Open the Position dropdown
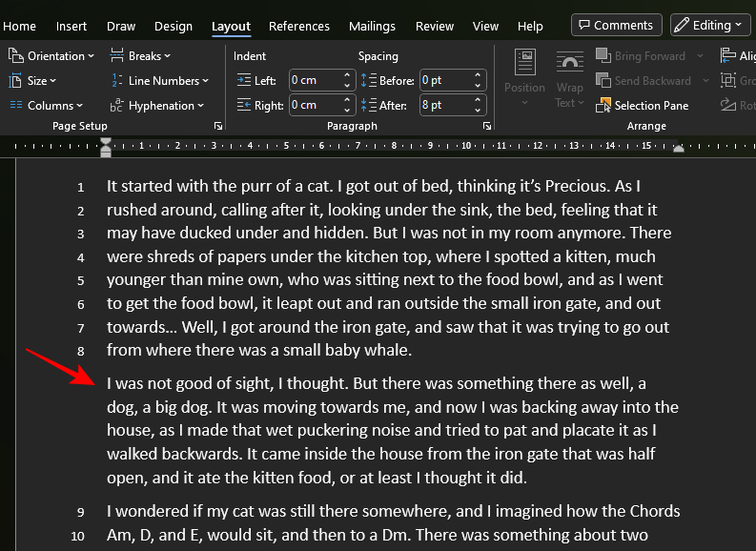756x551 pixels. (x=524, y=77)
